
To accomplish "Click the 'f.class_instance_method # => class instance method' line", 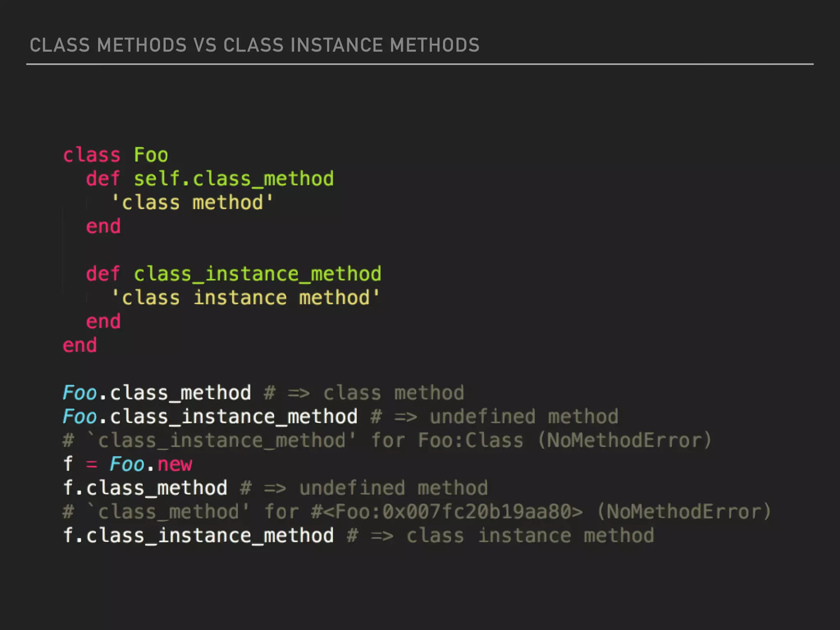I will pyautogui.click(x=358, y=536).
